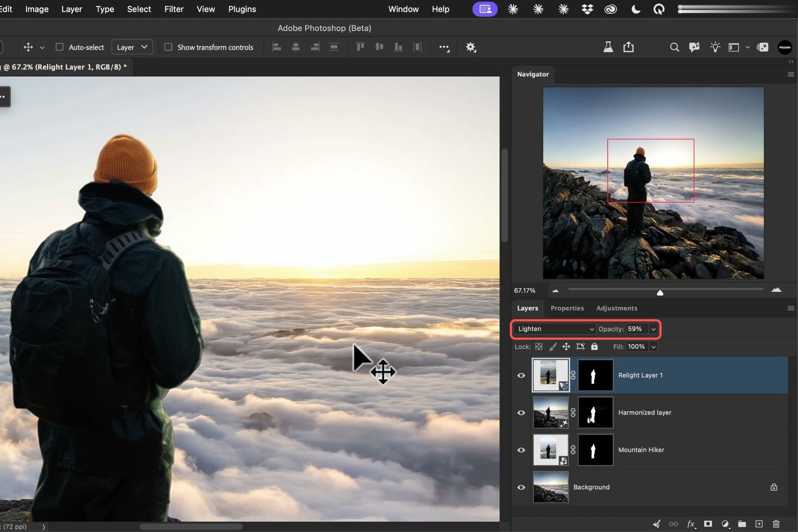Select the Mountain Hiker layer thumbnail

551,450
